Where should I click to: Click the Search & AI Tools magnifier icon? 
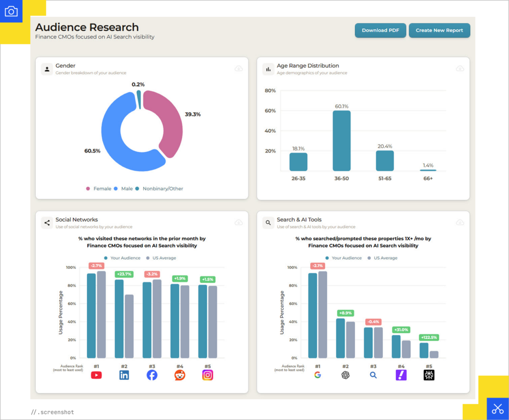pyautogui.click(x=268, y=223)
